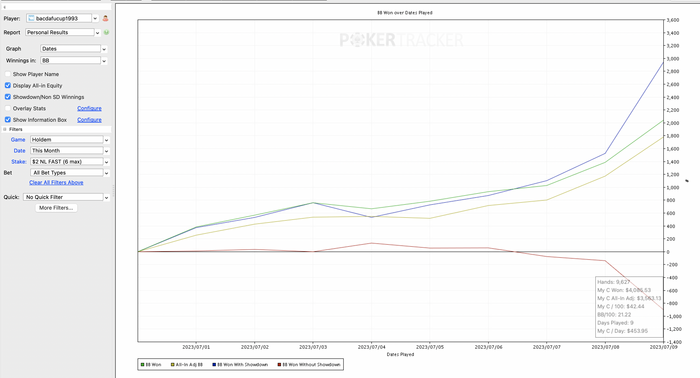Click the 'BB Won over Dates Played' chart title
700x378 pixels.
tap(404, 13)
